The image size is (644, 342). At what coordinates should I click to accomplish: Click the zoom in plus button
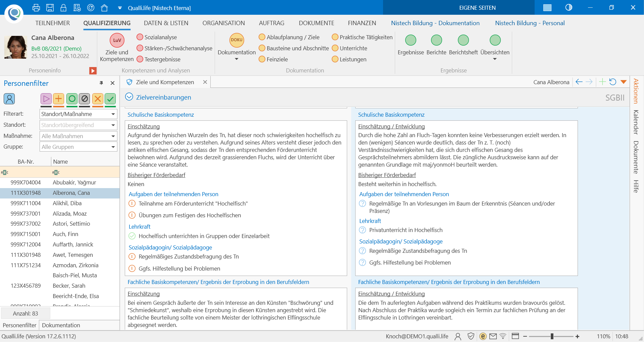[x=577, y=336]
